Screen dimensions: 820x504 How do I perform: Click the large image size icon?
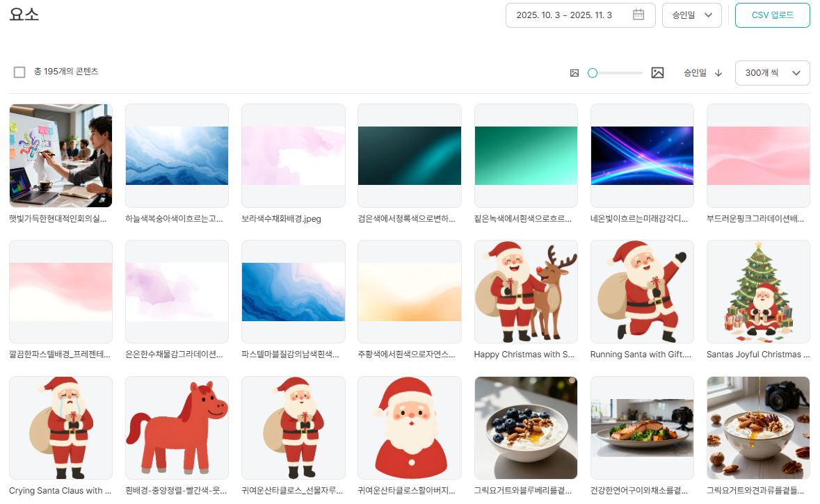click(x=657, y=73)
